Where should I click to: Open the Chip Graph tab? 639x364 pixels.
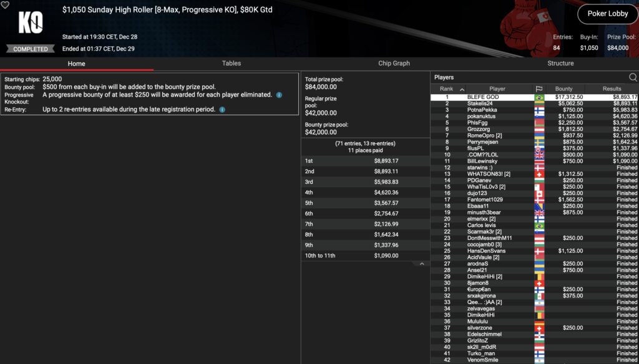tap(394, 64)
